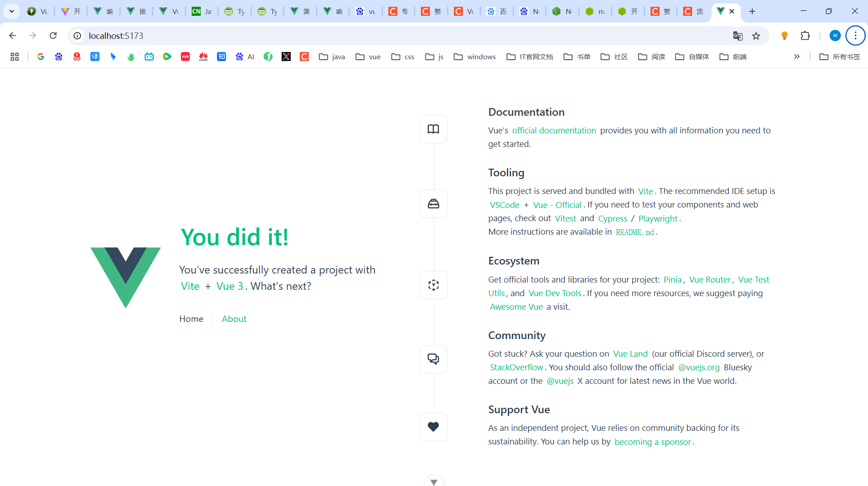This screenshot has height=486, width=868.
Task: Open the Cypress link
Action: point(613,218)
